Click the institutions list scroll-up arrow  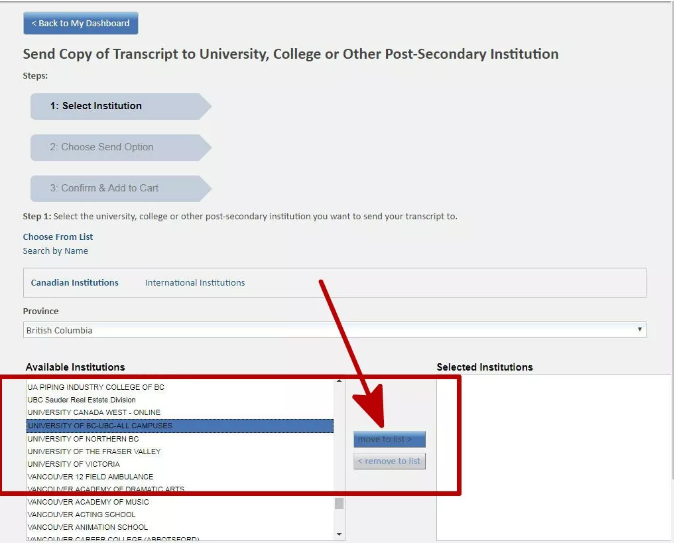(339, 381)
